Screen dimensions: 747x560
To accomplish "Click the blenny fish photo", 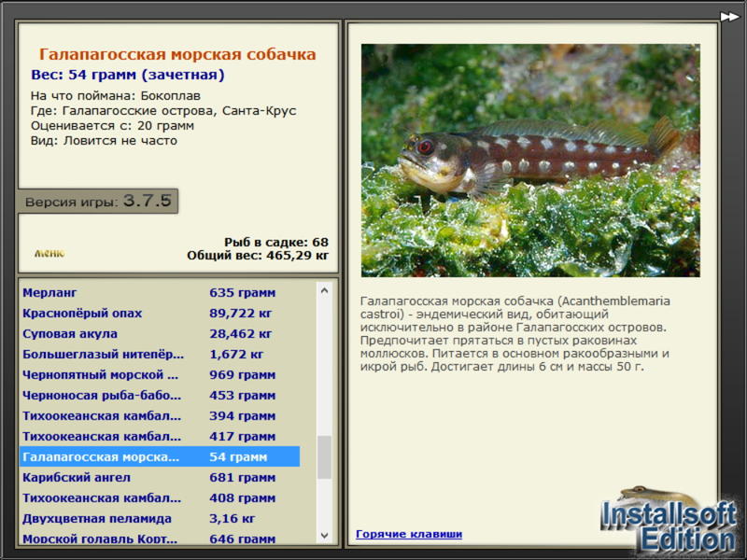I will point(530,161).
